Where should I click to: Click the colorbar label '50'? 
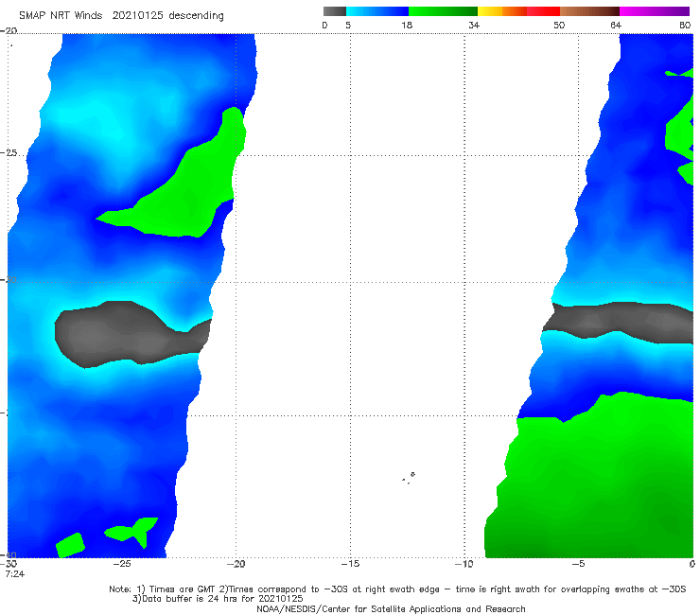[559, 26]
